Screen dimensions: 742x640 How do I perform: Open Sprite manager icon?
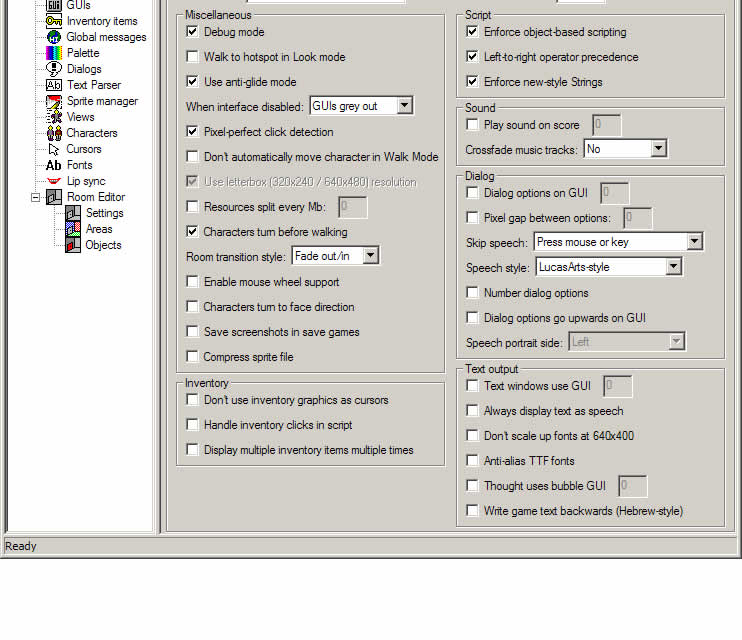[53, 101]
